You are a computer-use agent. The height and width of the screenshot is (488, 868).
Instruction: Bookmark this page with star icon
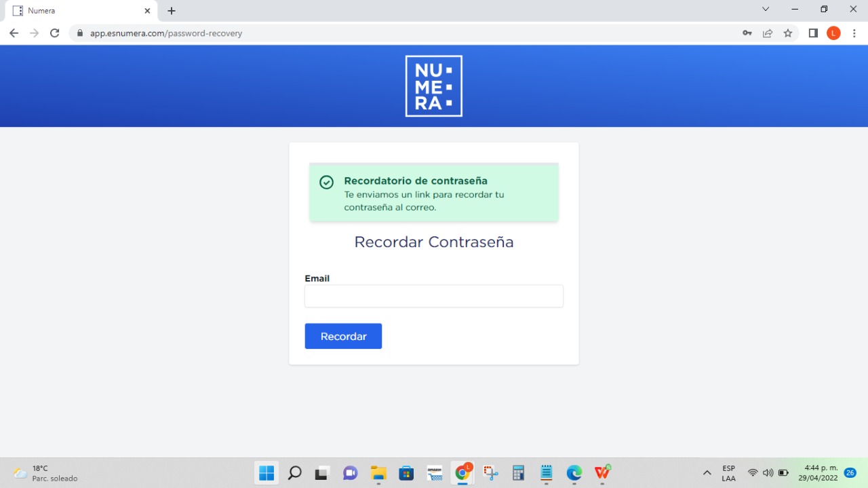pos(788,33)
